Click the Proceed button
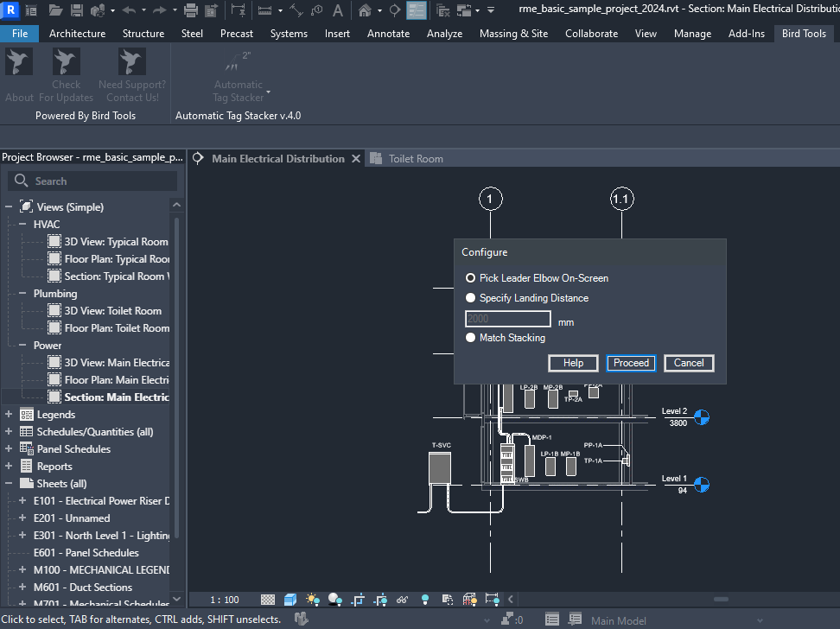This screenshot has width=840, height=629. 631,363
